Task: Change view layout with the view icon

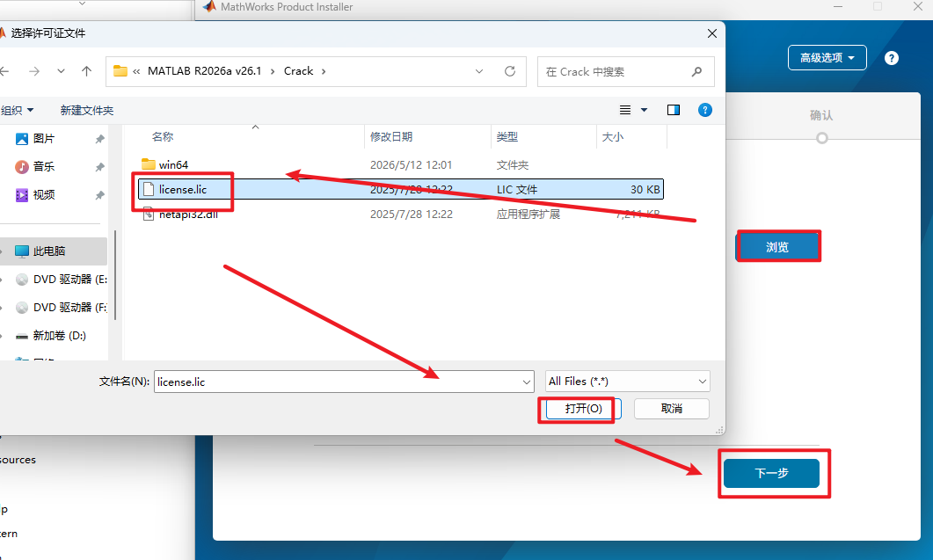Action: (x=624, y=110)
